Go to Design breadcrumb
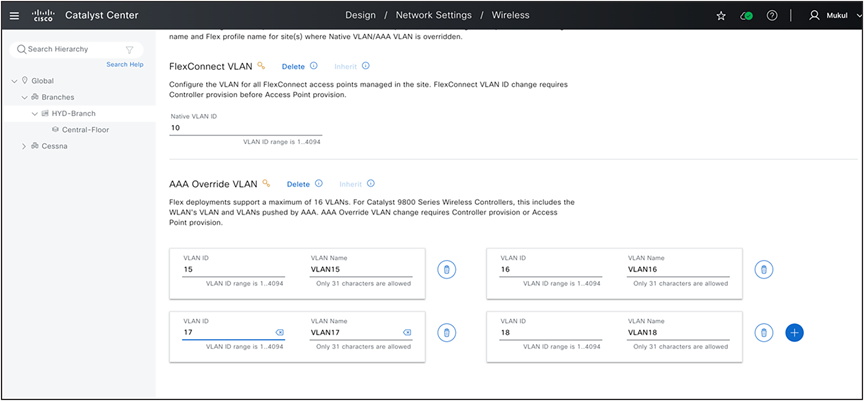Screen dimensions: 864x401 point(360,15)
